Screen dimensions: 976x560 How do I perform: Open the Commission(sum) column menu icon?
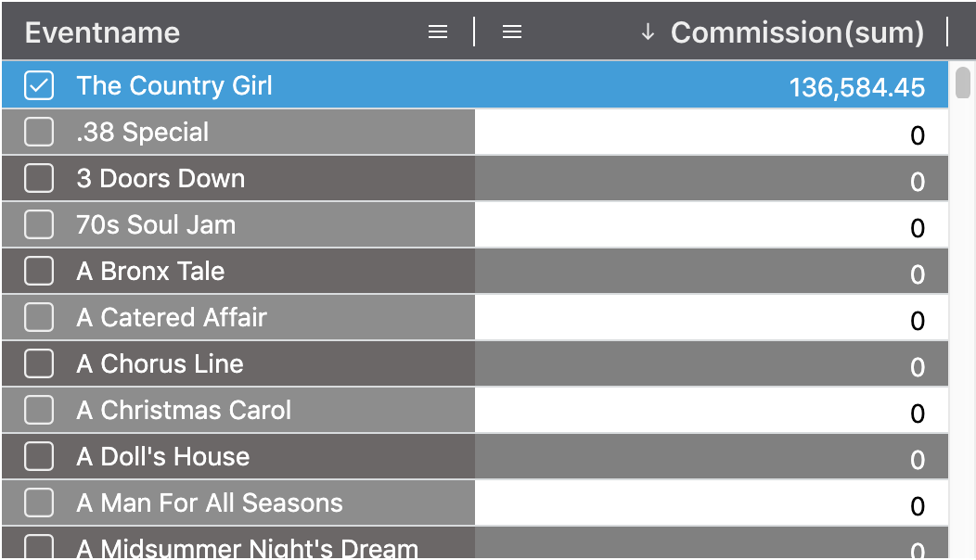pos(512,32)
